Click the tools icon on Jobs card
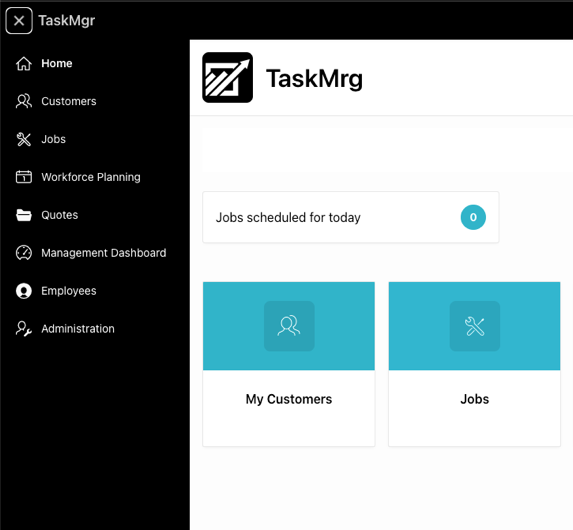This screenshot has width=573, height=530. (474, 326)
